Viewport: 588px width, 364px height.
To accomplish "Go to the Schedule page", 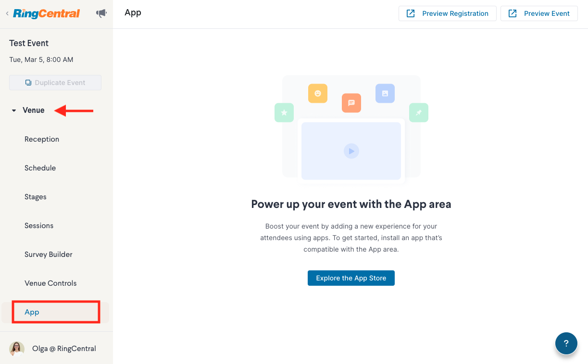I will [56, 168].
